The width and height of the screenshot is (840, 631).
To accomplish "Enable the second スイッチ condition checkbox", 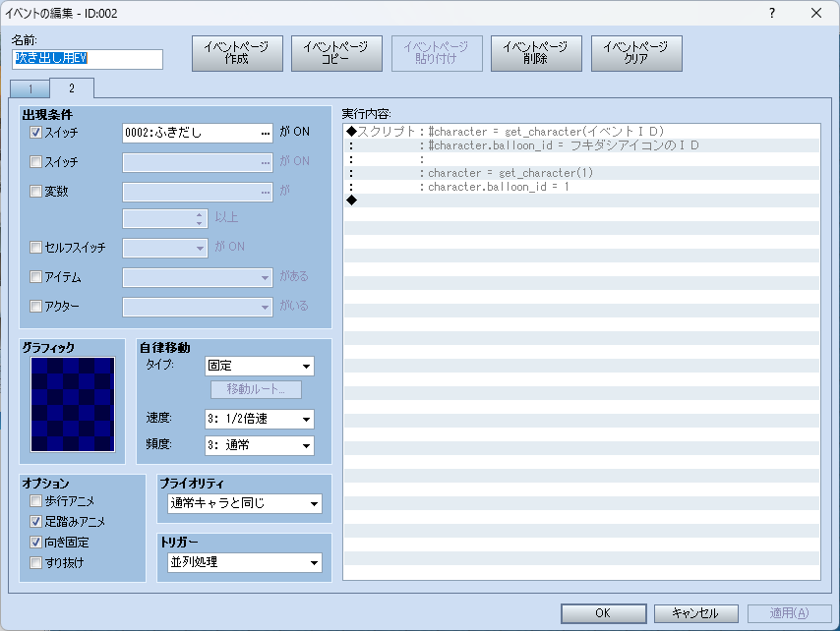I will click(x=35, y=161).
